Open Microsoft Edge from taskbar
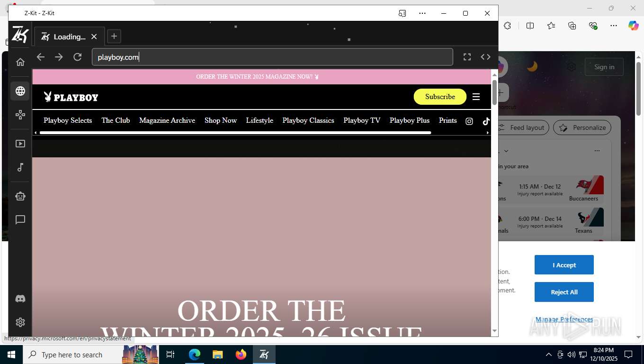This screenshot has width=644, height=364. pos(195,355)
